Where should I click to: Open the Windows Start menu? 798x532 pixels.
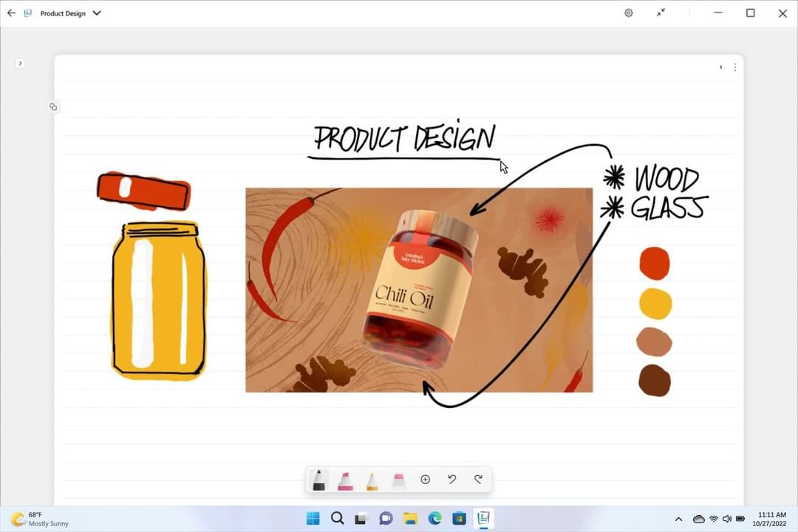pyautogui.click(x=313, y=519)
